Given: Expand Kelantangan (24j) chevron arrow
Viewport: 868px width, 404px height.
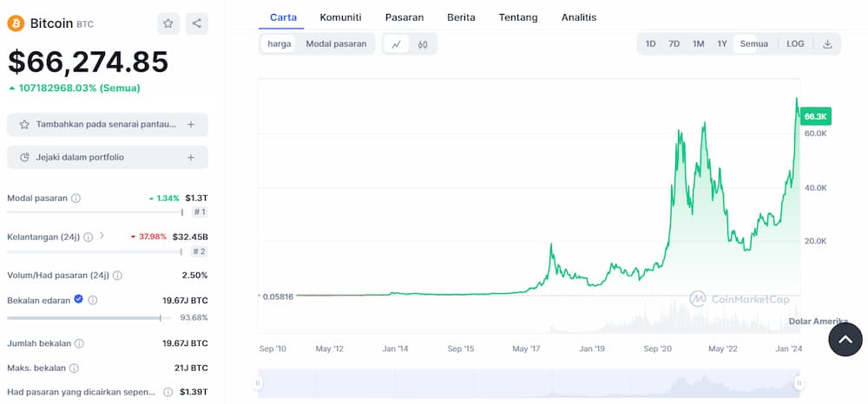Looking at the screenshot, I should 102,236.
